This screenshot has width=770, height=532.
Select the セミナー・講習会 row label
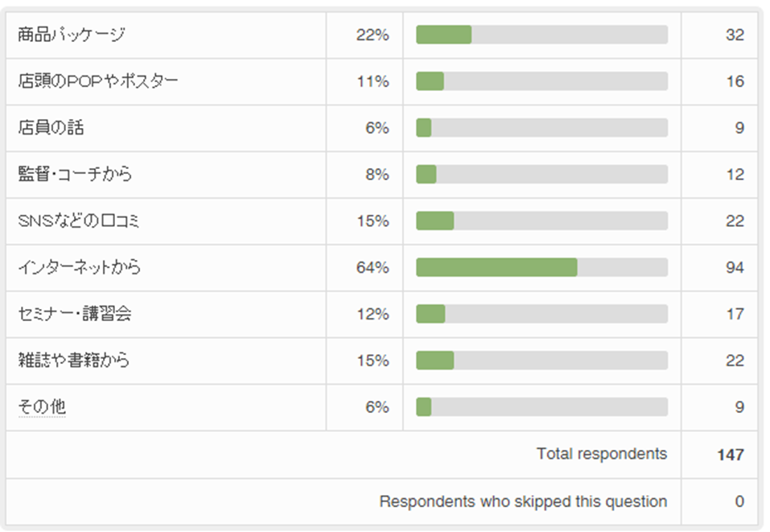[x=74, y=314]
